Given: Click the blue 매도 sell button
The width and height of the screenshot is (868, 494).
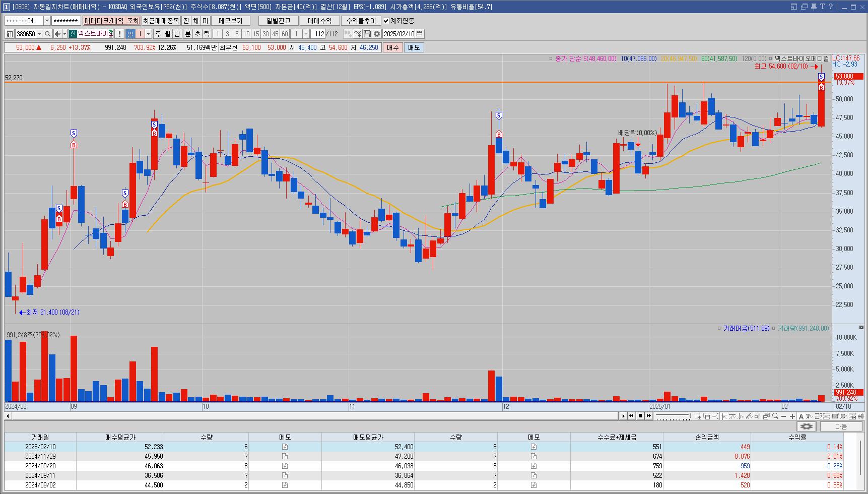Looking at the screenshot, I should pyautogui.click(x=414, y=47).
